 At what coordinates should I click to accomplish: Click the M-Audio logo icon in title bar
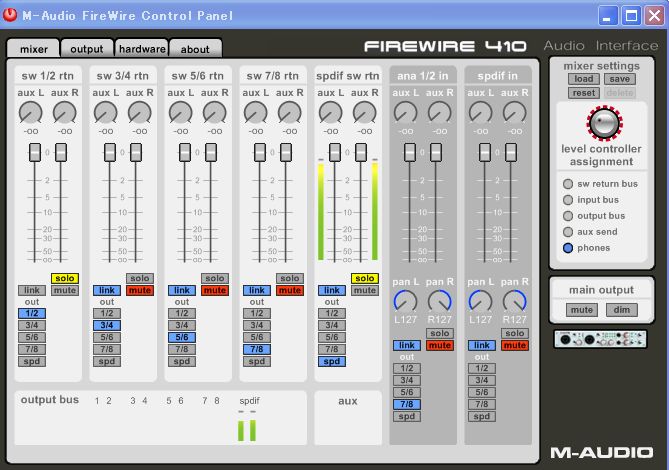pos(10,15)
